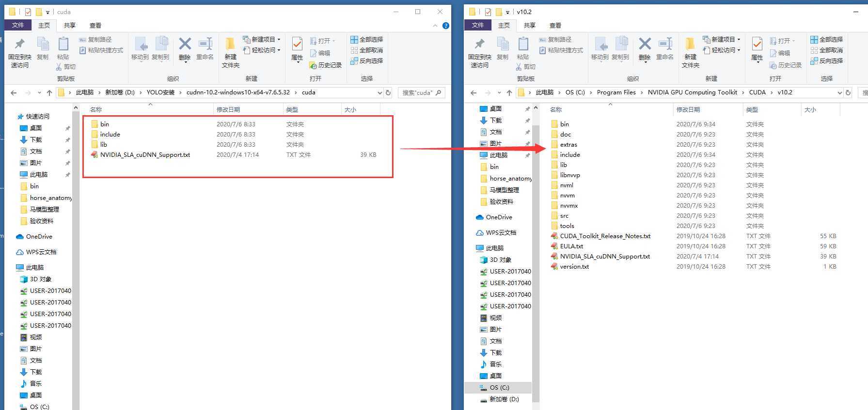Click Program Files breadcrumb in v10.2 window
This screenshot has width=868, height=410.
pyautogui.click(x=616, y=92)
